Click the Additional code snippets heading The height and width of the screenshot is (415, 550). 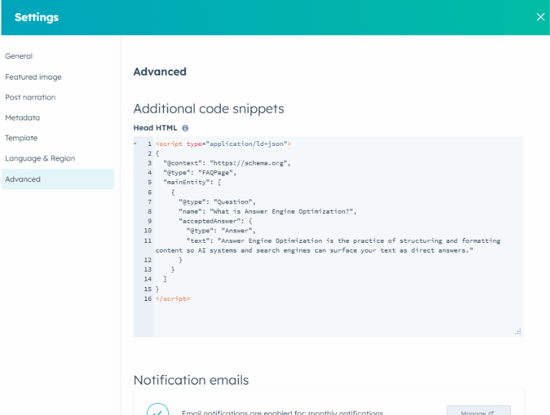point(209,109)
